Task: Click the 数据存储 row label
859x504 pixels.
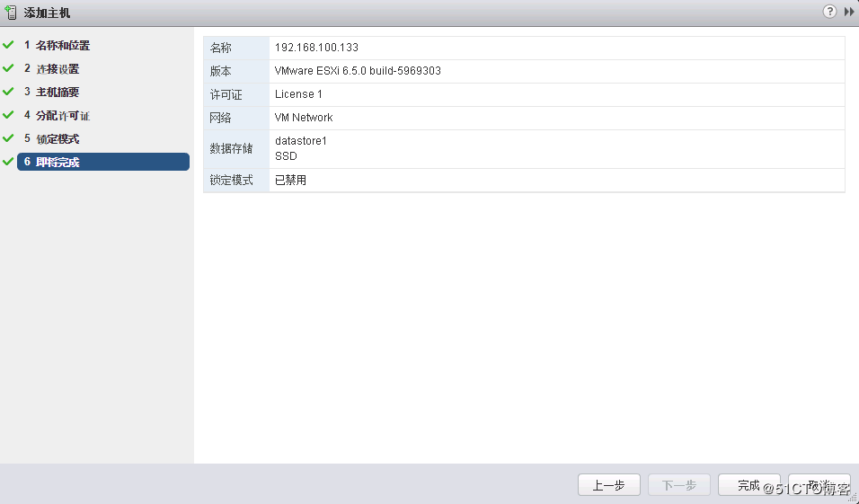Action: (x=231, y=148)
